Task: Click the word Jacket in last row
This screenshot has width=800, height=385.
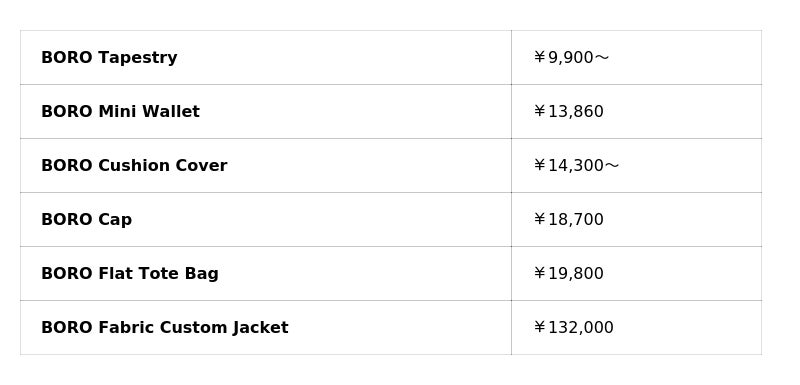Action: pos(261,328)
